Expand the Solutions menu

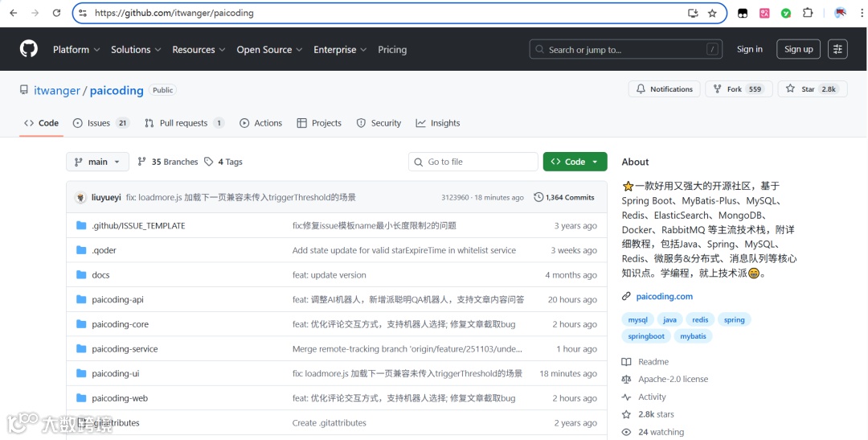[136, 49]
